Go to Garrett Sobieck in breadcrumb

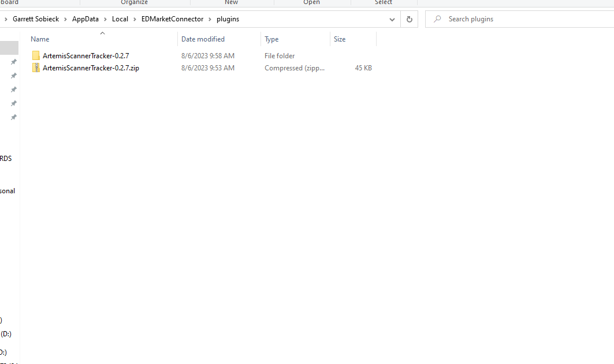pyautogui.click(x=36, y=19)
